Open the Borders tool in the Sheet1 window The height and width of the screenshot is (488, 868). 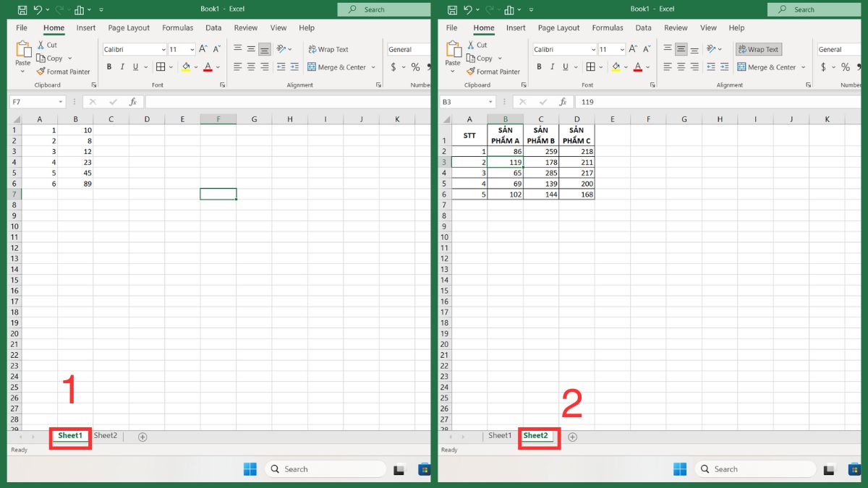(x=161, y=67)
